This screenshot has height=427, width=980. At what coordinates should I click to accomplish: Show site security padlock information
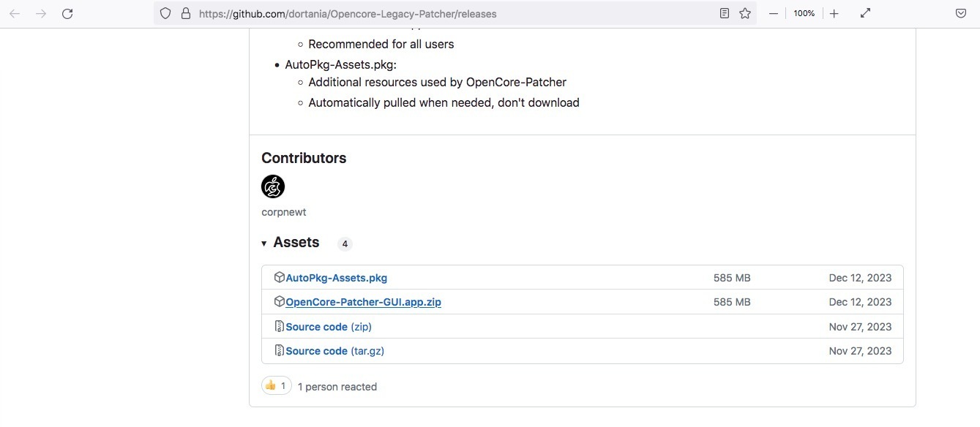click(x=185, y=13)
